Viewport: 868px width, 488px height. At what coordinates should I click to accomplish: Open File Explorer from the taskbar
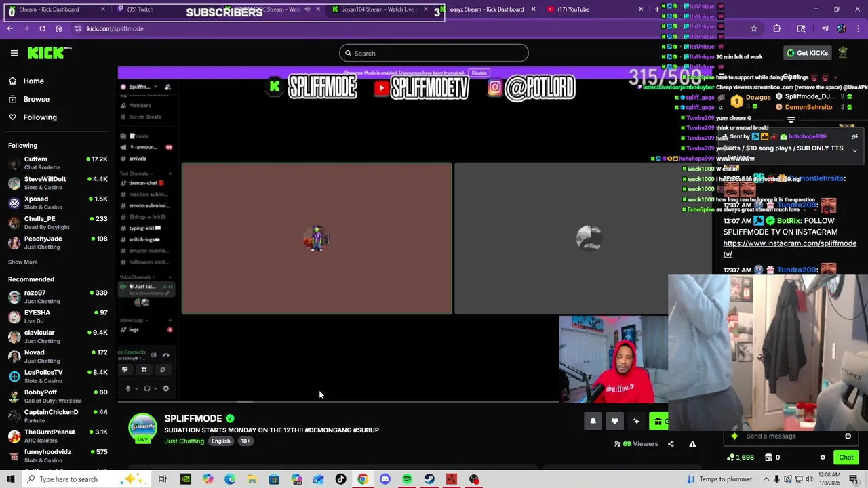point(252,479)
